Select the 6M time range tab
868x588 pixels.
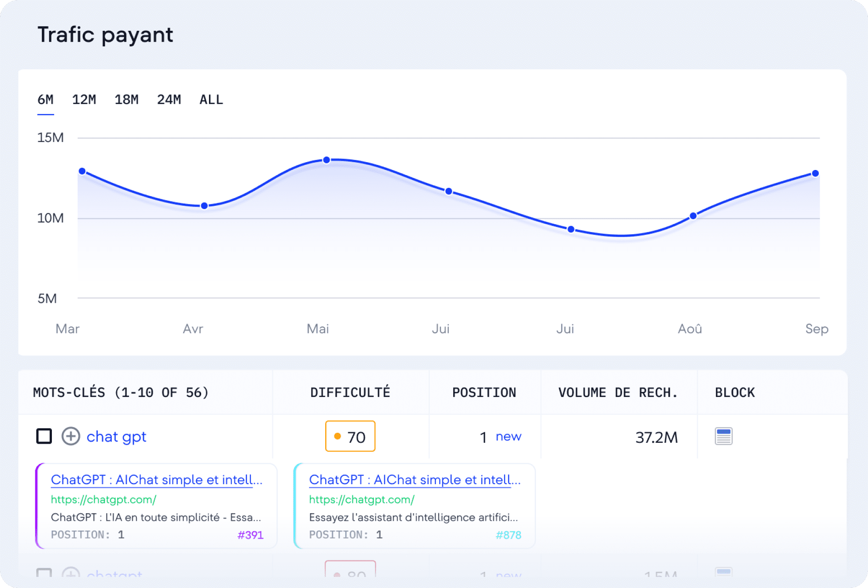(x=45, y=100)
